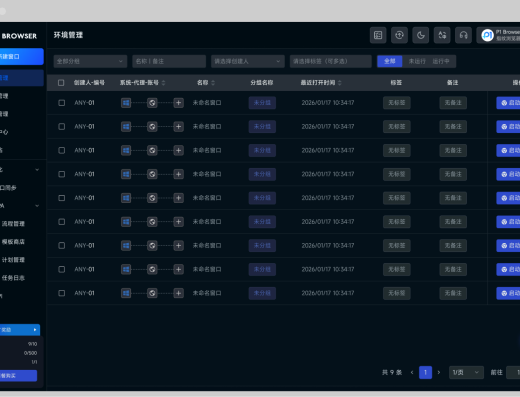Click the upload sync circular icon in header
520x397 pixels.
click(399, 35)
